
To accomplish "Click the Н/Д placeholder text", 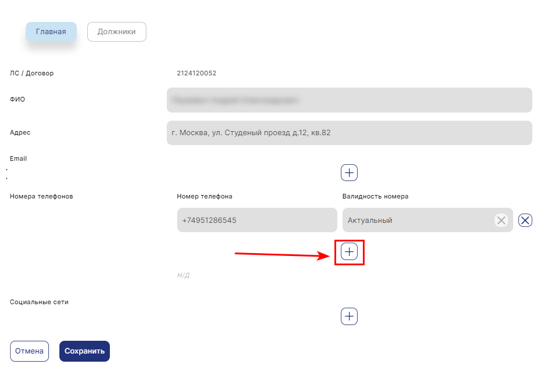I will [x=183, y=275].
